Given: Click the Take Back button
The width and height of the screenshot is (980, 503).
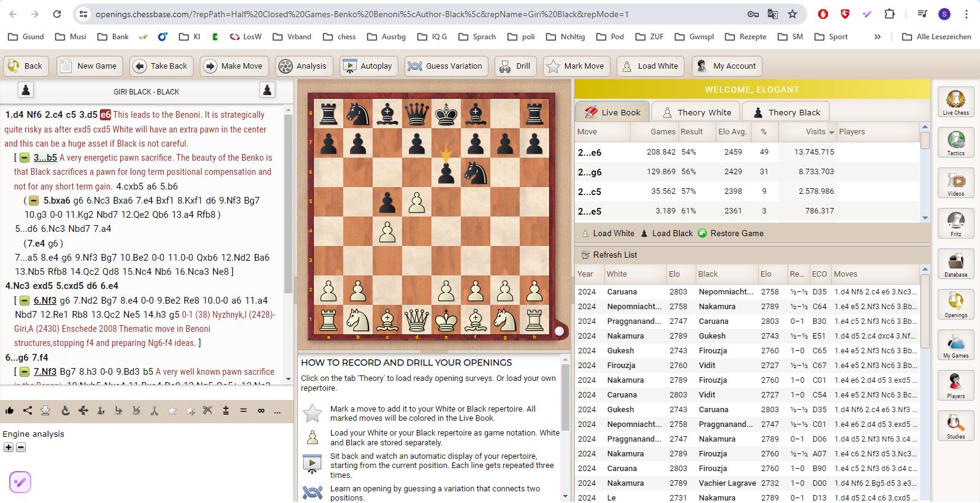Looking at the screenshot, I should 162,66.
